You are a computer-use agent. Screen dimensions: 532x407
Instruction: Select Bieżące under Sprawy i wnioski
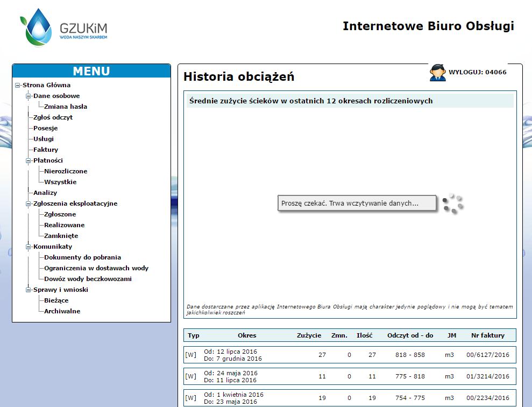pos(56,301)
